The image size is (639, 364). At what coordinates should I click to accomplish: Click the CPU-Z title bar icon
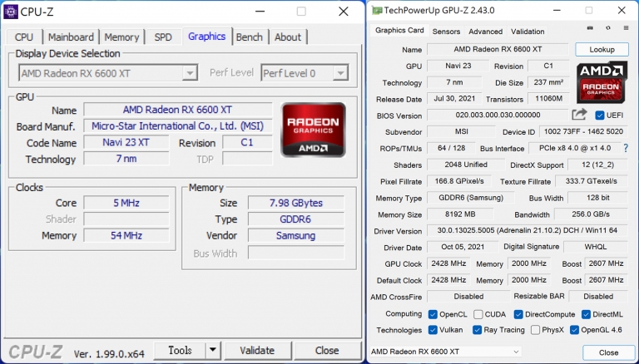(x=11, y=12)
